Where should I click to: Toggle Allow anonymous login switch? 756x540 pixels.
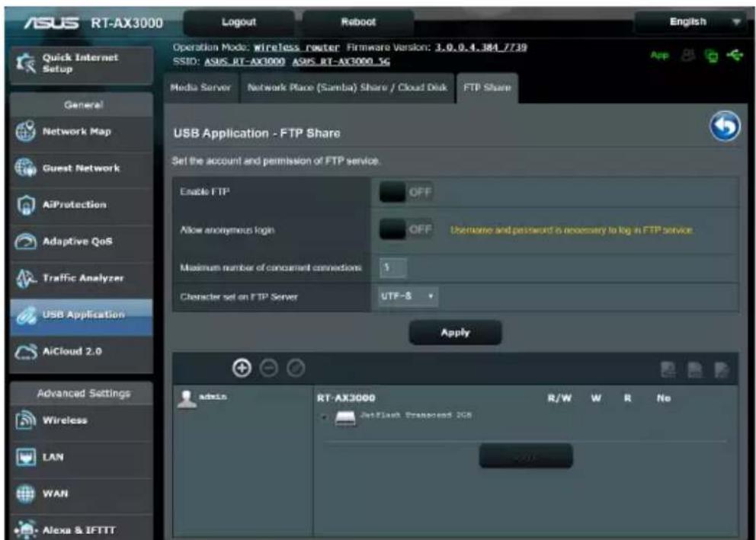pyautogui.click(x=405, y=229)
